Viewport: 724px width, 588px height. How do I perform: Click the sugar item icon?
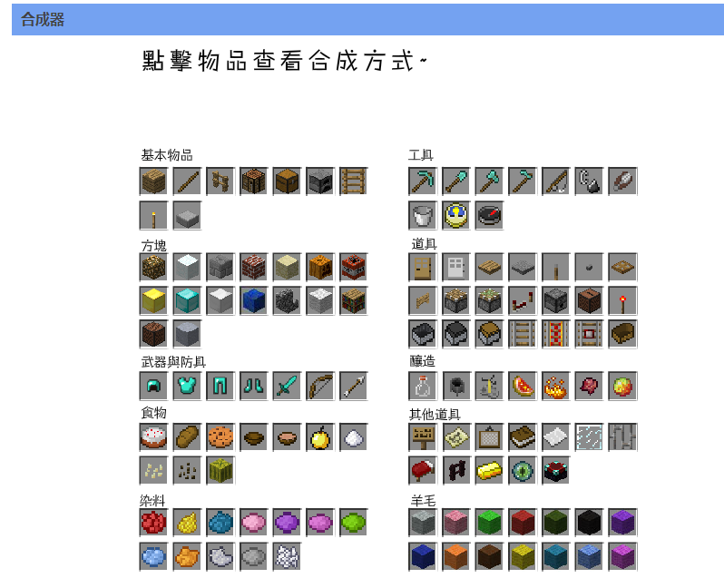tap(353, 437)
